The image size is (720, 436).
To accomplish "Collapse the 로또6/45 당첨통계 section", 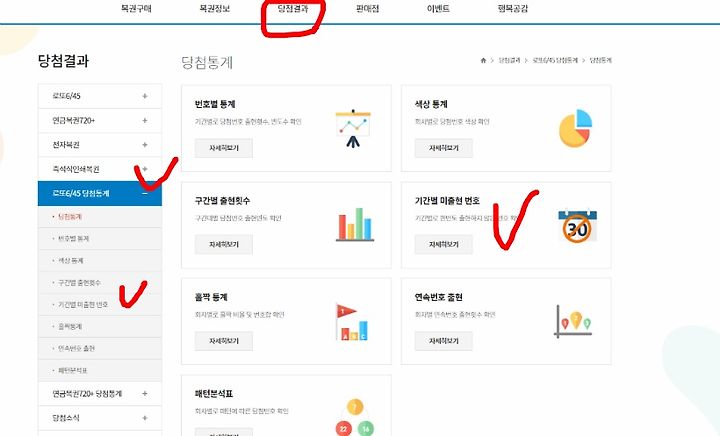I will (145, 193).
